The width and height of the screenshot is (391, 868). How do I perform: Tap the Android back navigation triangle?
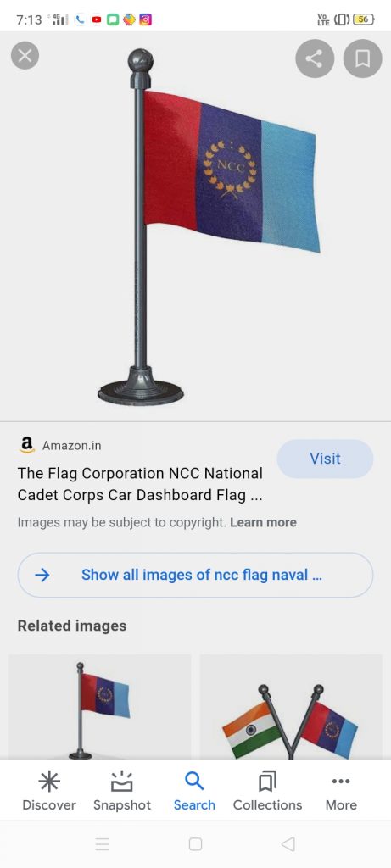click(288, 843)
